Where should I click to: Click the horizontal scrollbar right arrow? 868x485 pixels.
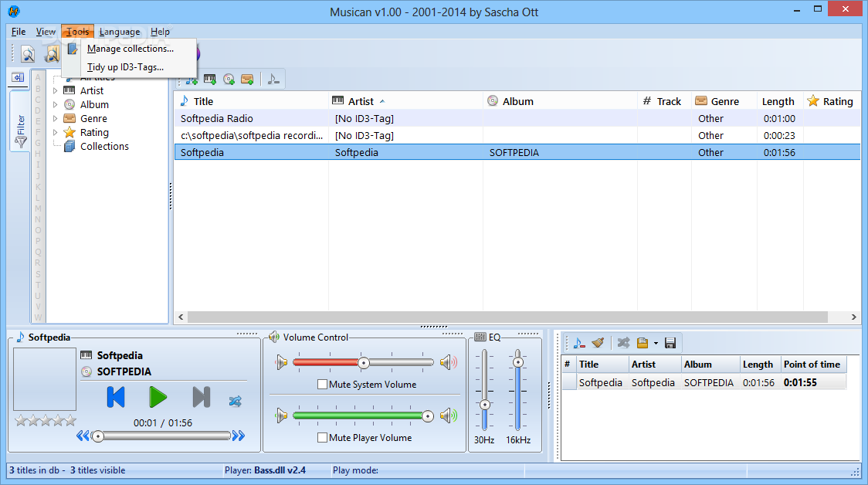coord(853,317)
